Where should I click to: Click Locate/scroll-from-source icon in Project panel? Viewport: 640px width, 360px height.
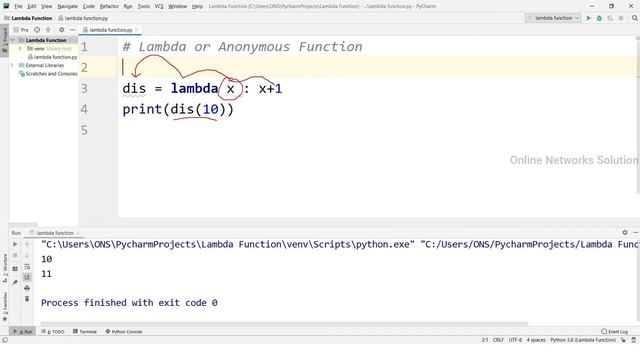click(x=37, y=30)
